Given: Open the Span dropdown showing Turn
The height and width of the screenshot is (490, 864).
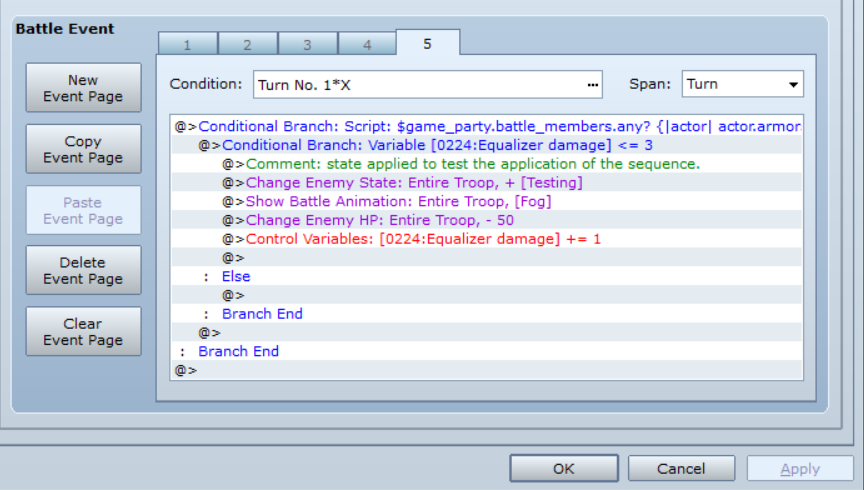Looking at the screenshot, I should point(742,84).
